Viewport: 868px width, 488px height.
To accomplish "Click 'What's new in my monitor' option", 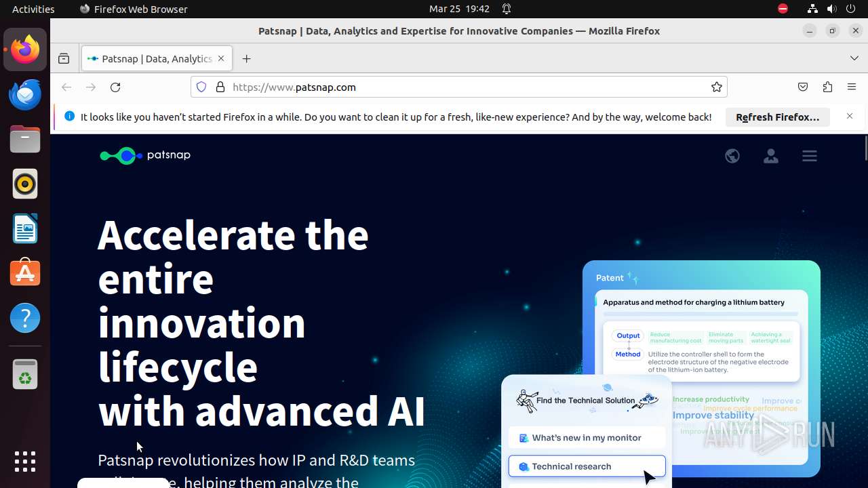I will pyautogui.click(x=587, y=438).
